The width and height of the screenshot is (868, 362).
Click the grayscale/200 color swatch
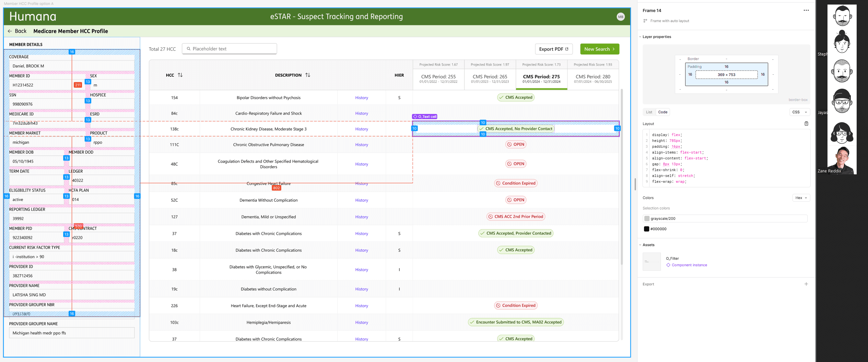[x=647, y=218]
